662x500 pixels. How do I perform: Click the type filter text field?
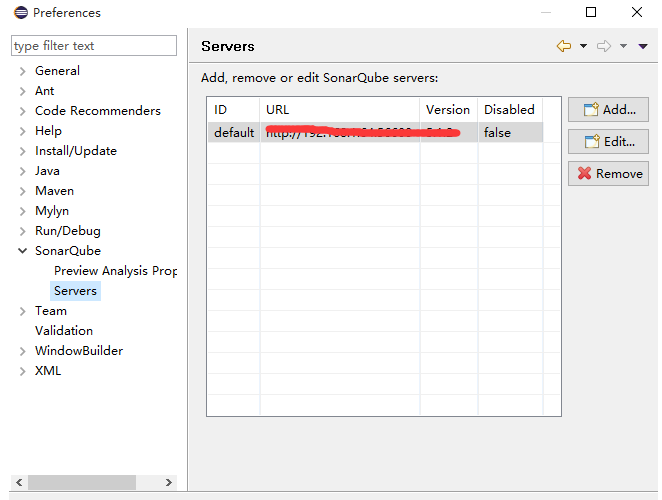pos(94,46)
